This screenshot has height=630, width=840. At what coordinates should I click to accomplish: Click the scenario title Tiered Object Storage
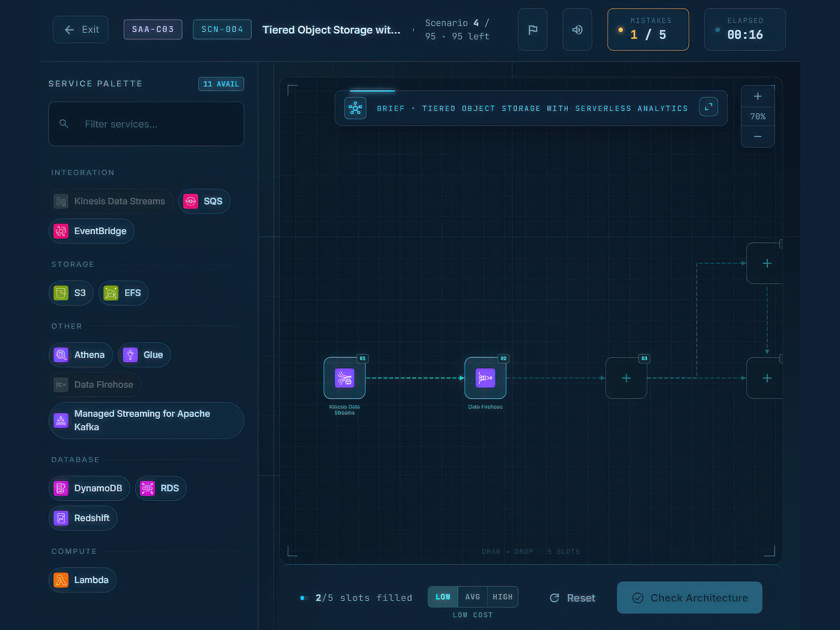[x=331, y=30]
